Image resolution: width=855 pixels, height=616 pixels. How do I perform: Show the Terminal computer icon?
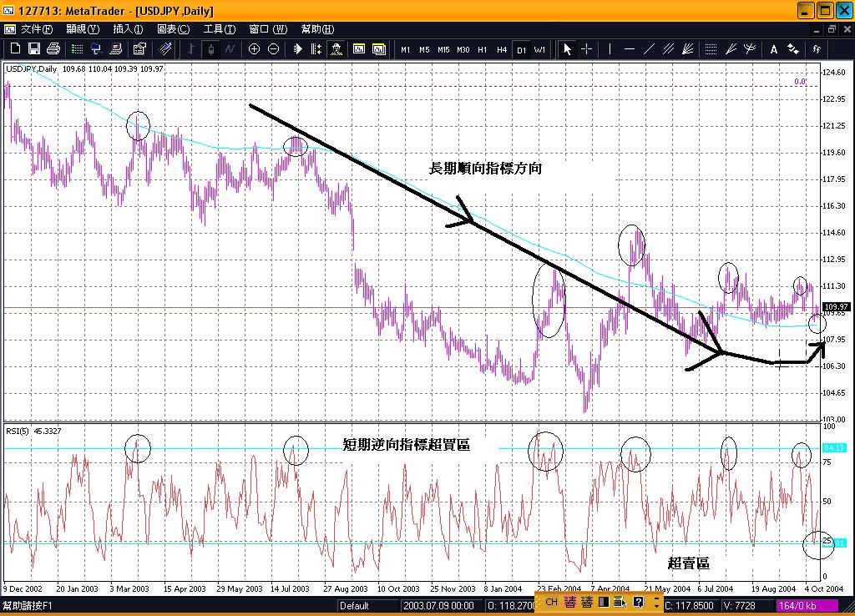tap(115, 49)
